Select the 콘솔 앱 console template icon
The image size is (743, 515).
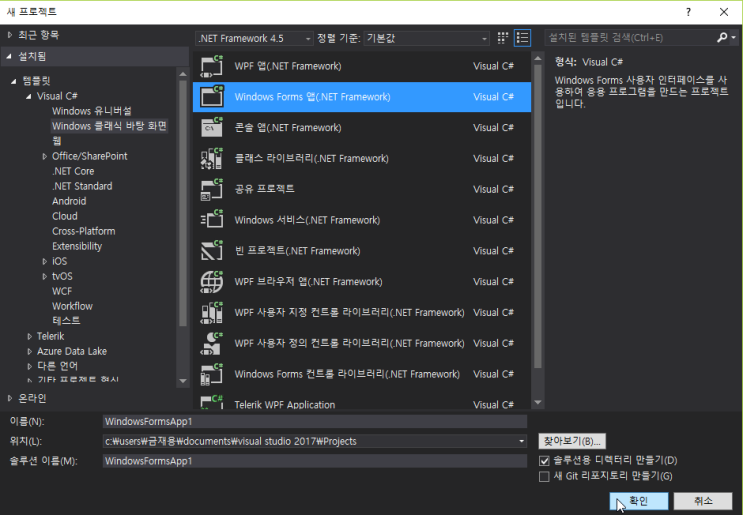(212, 127)
